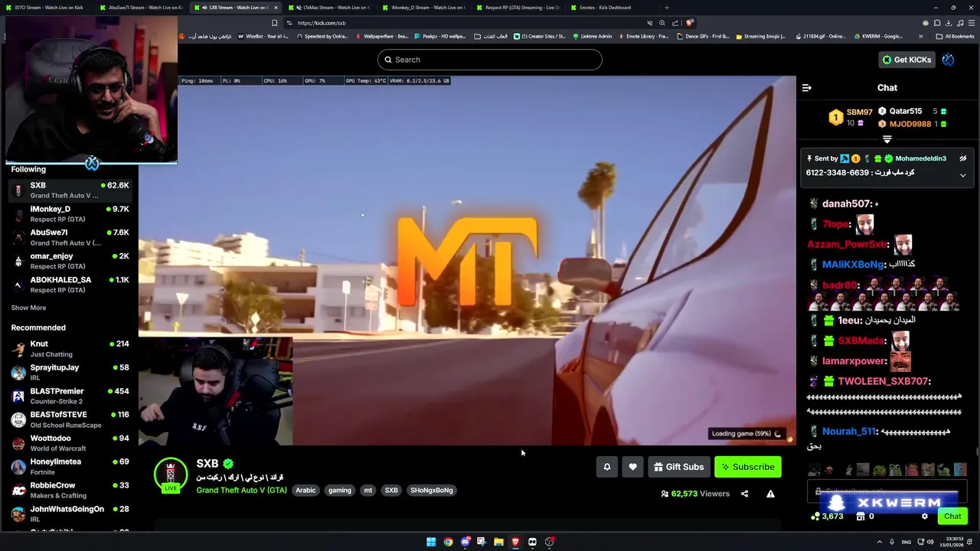Open Chrome from the taskbar

pos(448,542)
